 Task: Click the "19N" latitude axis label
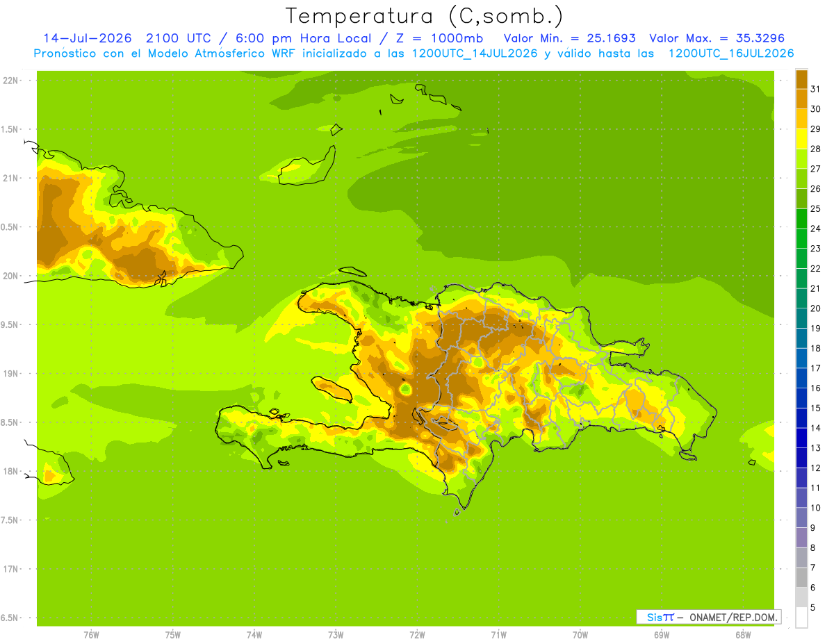(x=10, y=373)
